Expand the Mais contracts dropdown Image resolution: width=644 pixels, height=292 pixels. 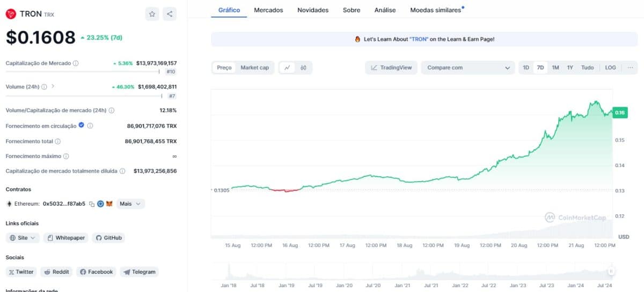click(x=130, y=204)
